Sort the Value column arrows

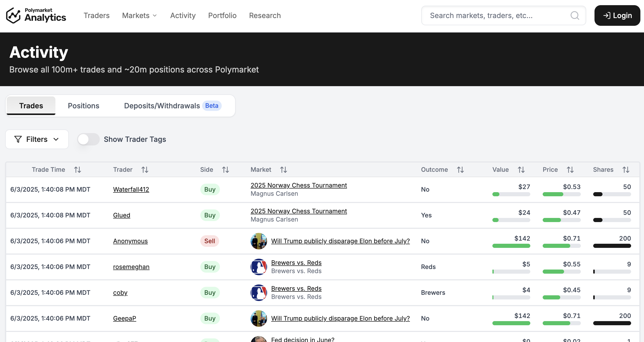[521, 170]
